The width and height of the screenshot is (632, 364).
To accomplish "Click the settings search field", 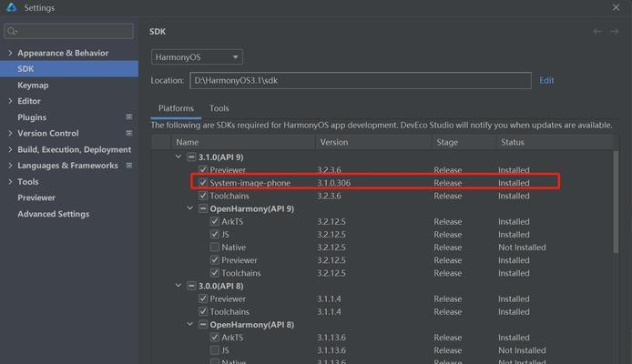I will (68, 31).
